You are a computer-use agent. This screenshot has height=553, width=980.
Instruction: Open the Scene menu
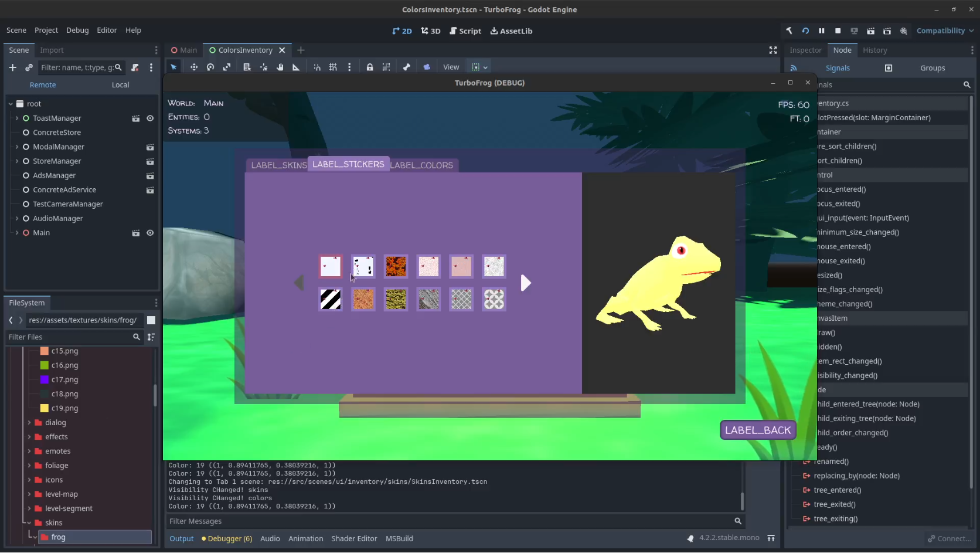tap(16, 30)
